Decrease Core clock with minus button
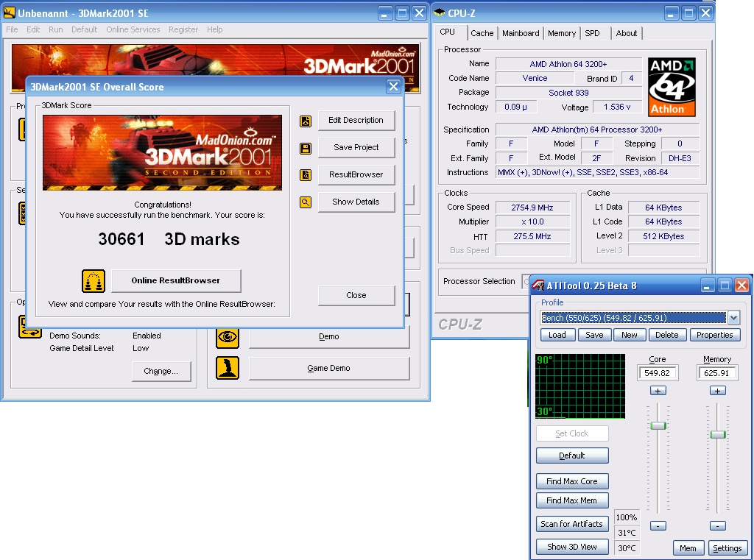This screenshot has height=560, width=754. 658,526
